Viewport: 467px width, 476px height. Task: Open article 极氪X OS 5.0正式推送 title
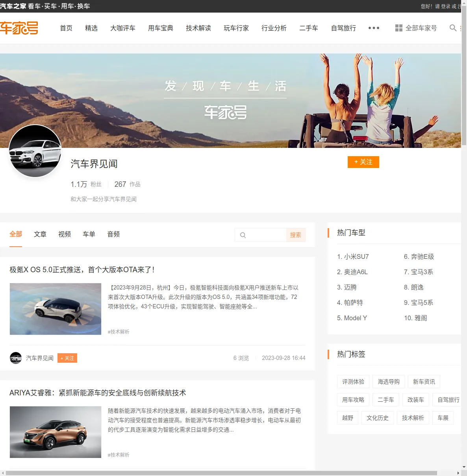pyautogui.click(x=82, y=270)
